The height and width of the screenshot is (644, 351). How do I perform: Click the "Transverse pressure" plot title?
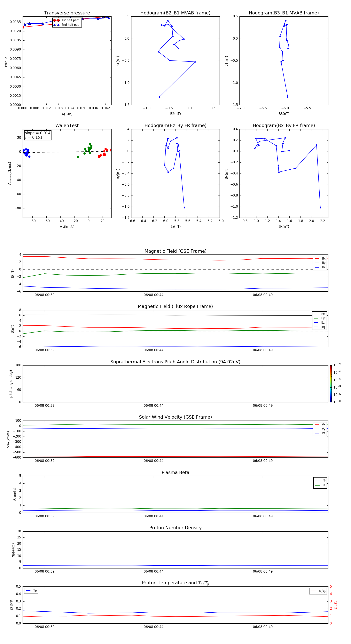pos(67,13)
